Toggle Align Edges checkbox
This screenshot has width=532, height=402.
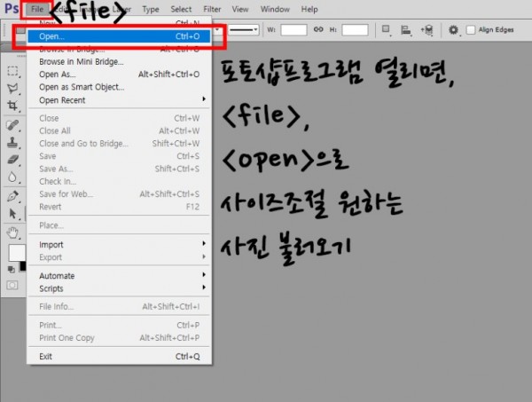pyautogui.click(x=471, y=30)
